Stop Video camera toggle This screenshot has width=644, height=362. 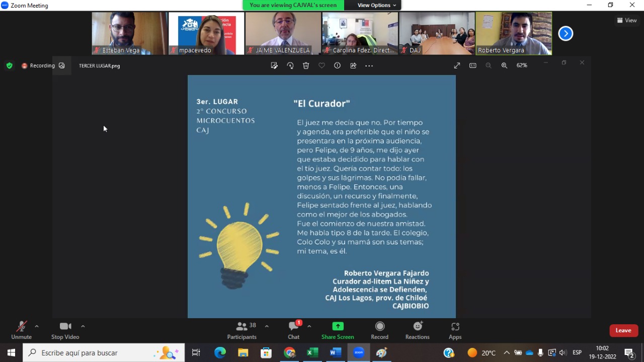[65, 330]
